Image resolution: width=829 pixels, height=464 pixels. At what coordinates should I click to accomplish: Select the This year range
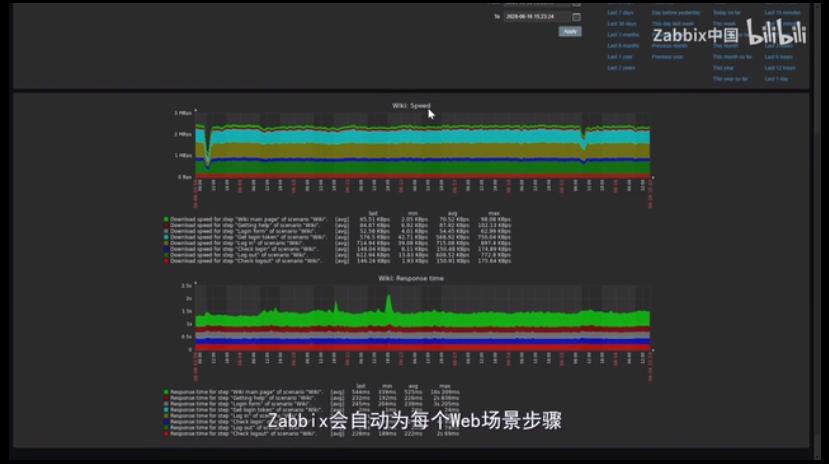click(x=723, y=68)
